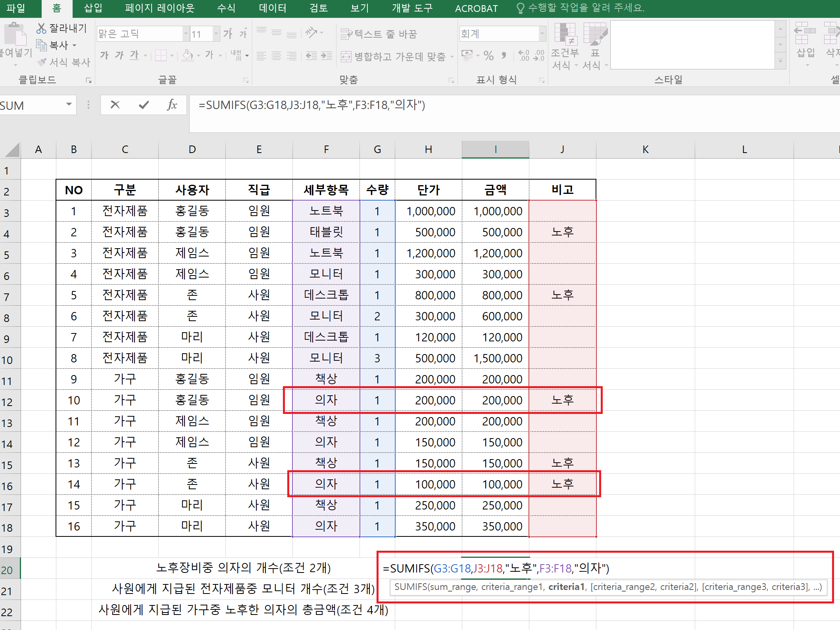Viewport: 840px width, 630px height.
Task: Open the fill color dropdown arrow
Action: pos(198,56)
